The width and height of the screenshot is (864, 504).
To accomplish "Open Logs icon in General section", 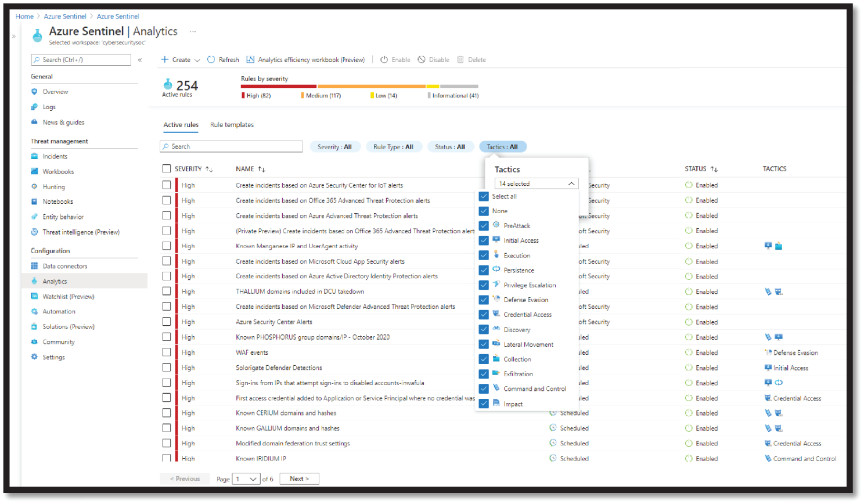I will (34, 107).
